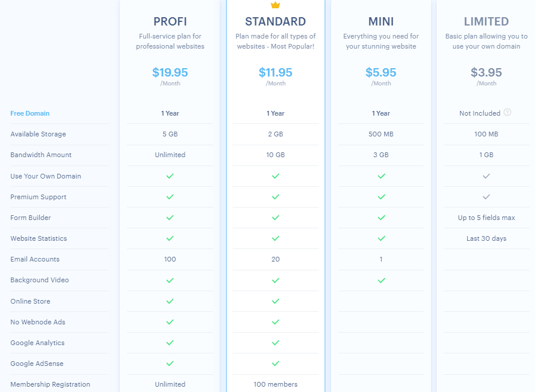Open the Free Domain link
Image resolution: width=536 pixels, height=392 pixels.
pyautogui.click(x=30, y=113)
